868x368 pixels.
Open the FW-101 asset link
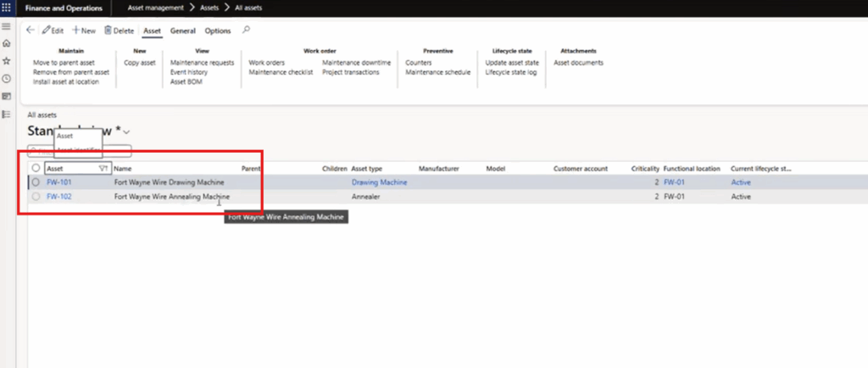click(58, 182)
